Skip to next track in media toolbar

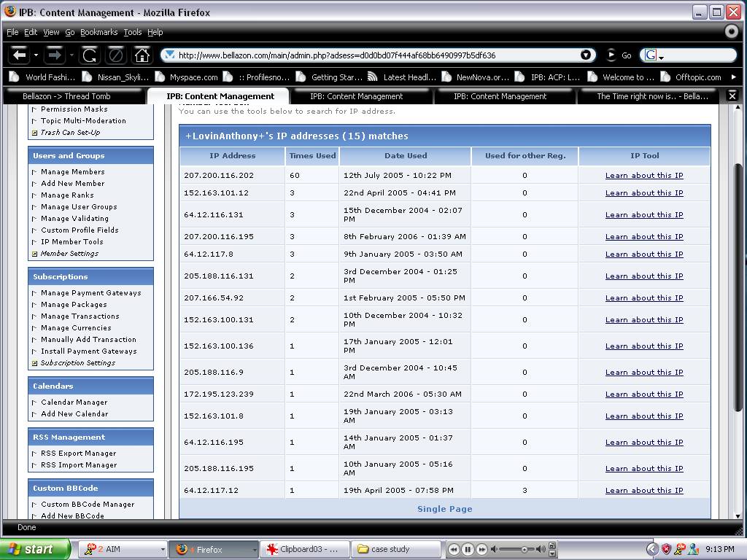[481, 549]
